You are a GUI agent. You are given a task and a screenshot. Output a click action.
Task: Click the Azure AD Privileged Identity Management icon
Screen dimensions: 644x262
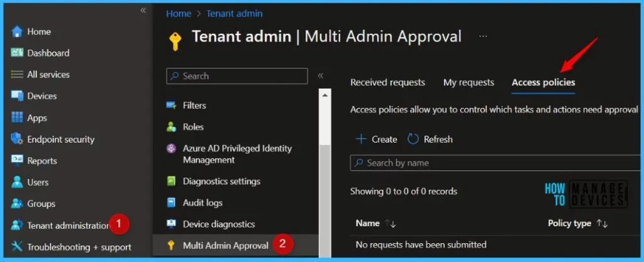171,148
